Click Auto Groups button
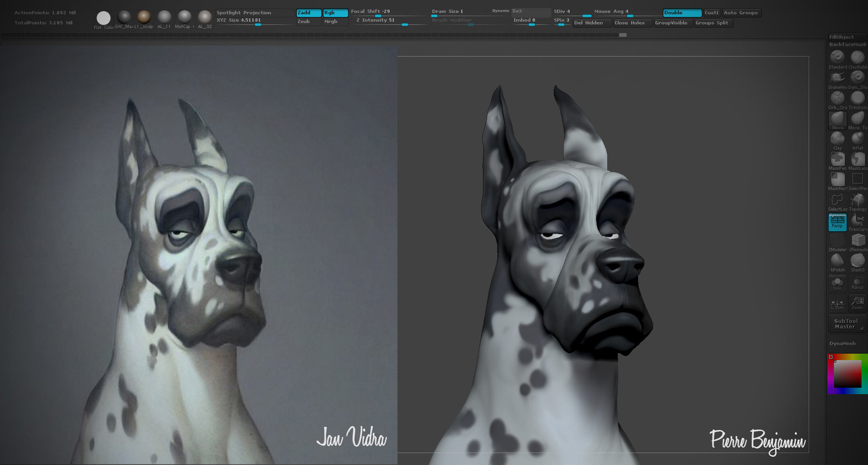Image resolution: width=868 pixels, height=465 pixels. (741, 12)
